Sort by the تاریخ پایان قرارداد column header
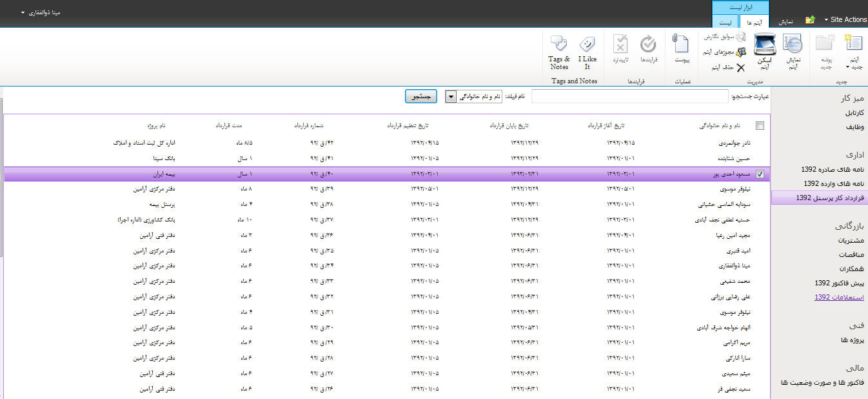This screenshot has height=399, width=868. [509, 126]
